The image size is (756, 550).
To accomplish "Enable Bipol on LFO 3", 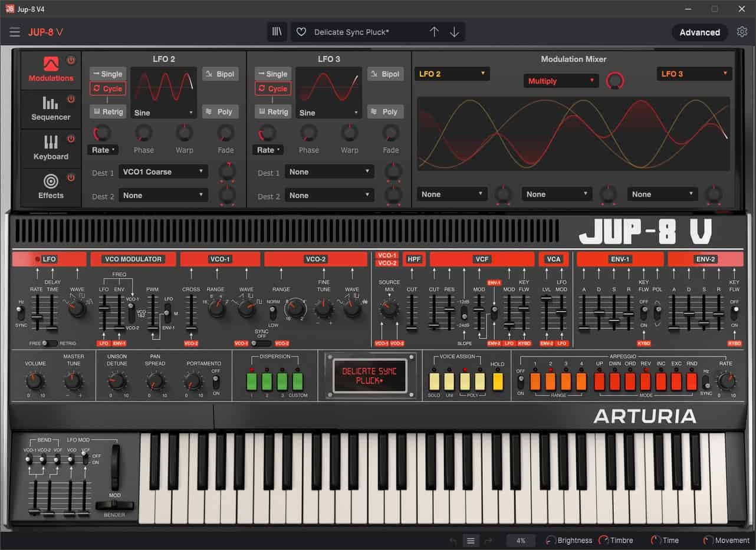I will coord(385,74).
